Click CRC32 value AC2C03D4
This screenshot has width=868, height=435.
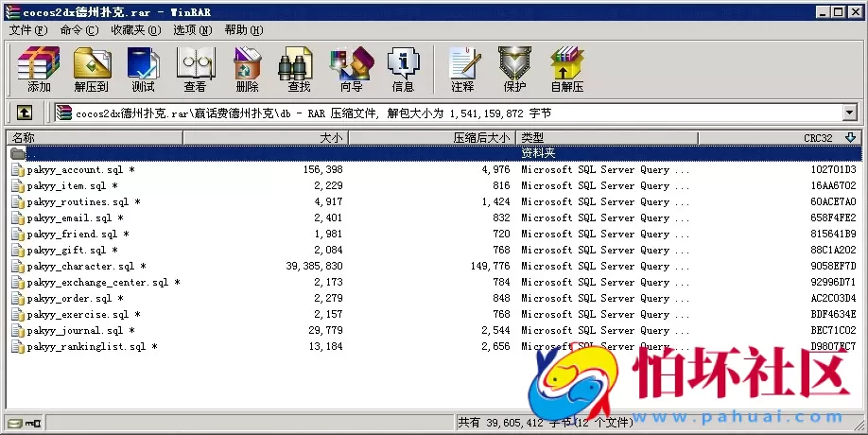[x=833, y=298]
